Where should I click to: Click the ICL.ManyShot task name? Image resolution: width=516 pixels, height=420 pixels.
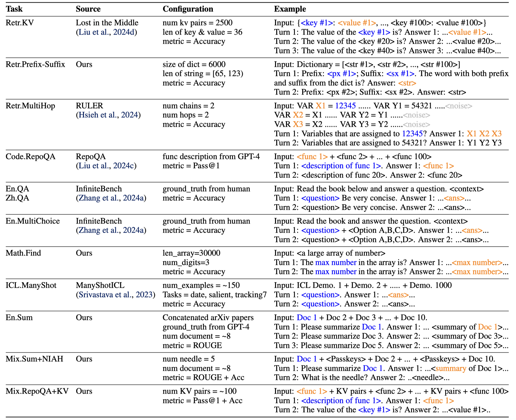(31, 285)
